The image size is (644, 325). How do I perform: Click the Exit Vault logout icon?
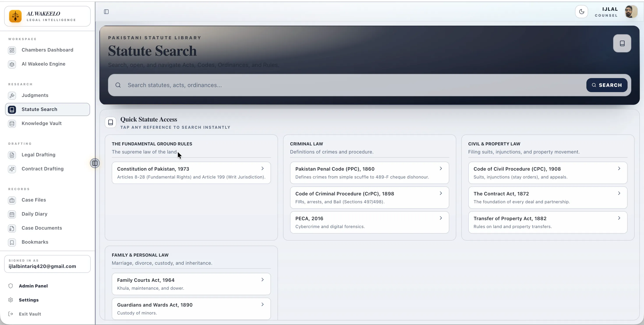(11, 314)
